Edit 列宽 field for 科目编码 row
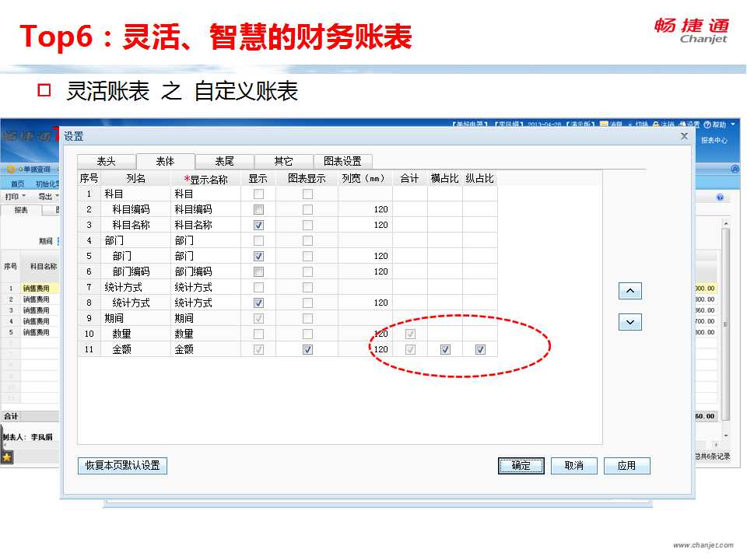This screenshot has width=747, height=560. pos(365,209)
